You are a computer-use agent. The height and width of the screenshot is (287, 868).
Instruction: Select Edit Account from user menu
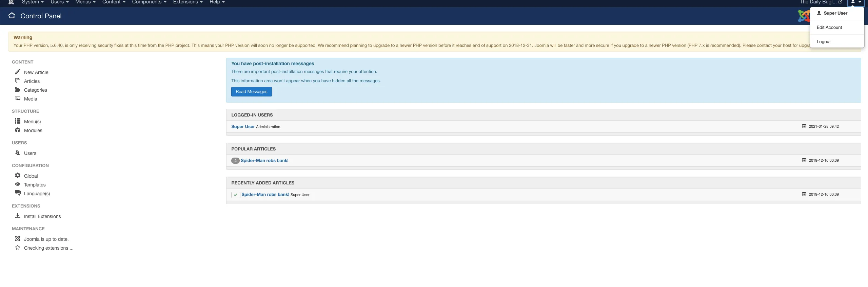(829, 28)
